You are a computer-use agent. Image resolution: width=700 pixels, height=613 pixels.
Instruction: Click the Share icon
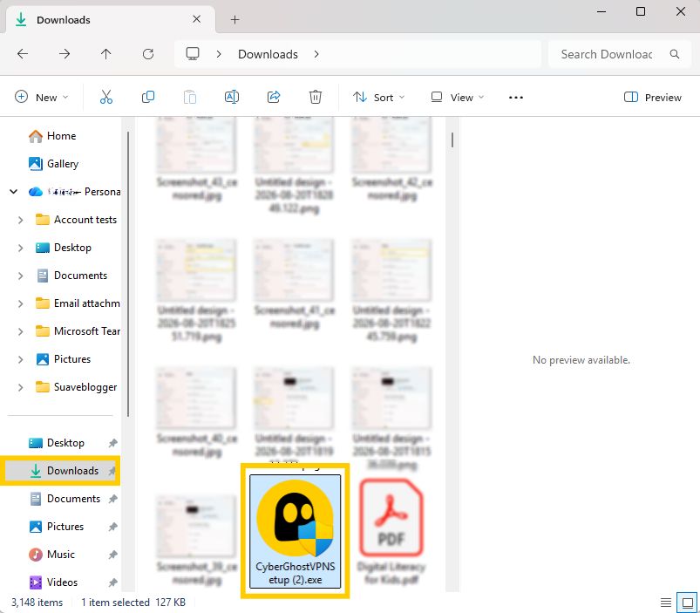[x=274, y=97]
